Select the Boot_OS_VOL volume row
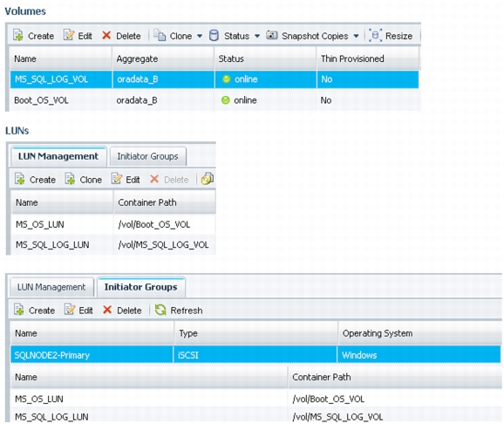 click(x=215, y=100)
